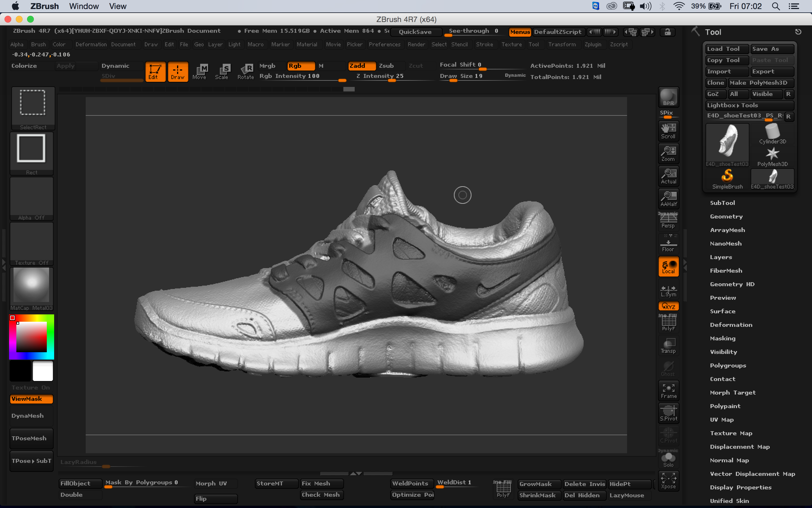Expand the Display Properties section
The image size is (812, 508).
pos(741,487)
